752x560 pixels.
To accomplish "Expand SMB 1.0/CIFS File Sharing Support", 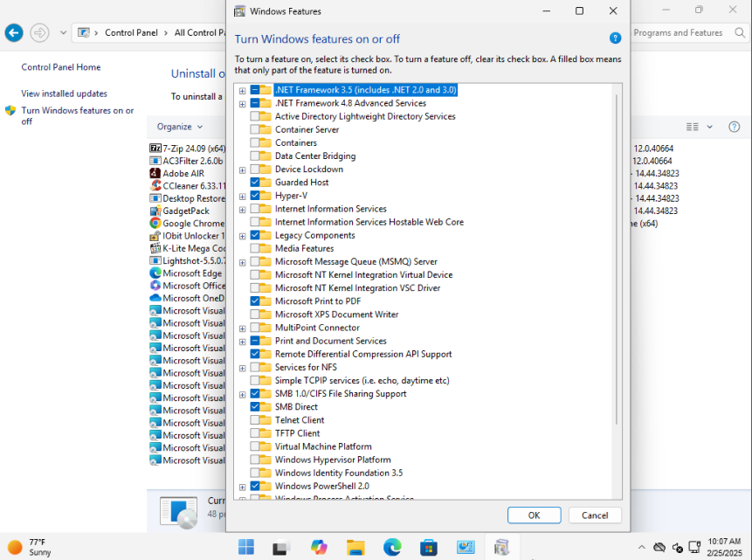I will pyautogui.click(x=243, y=395).
